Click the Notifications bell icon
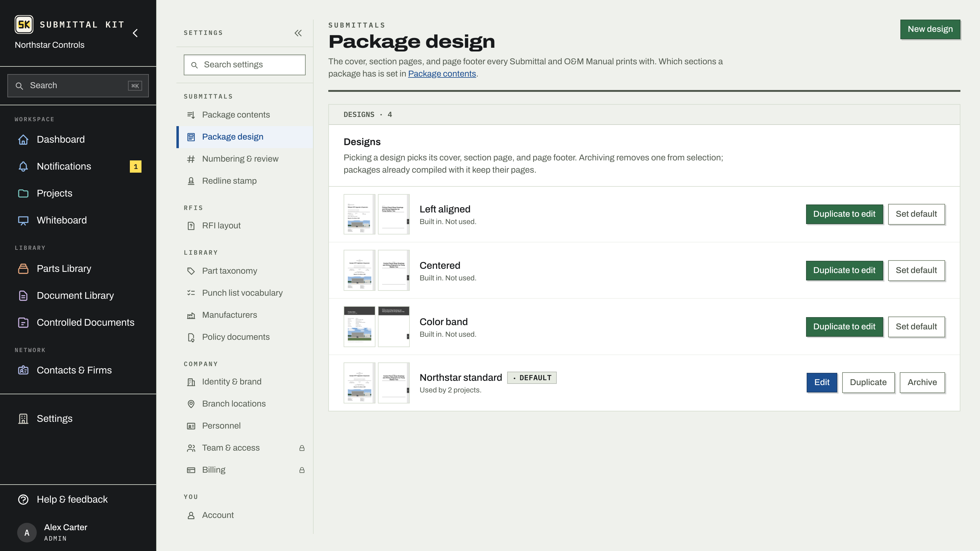This screenshot has width=980, height=551. 23,167
